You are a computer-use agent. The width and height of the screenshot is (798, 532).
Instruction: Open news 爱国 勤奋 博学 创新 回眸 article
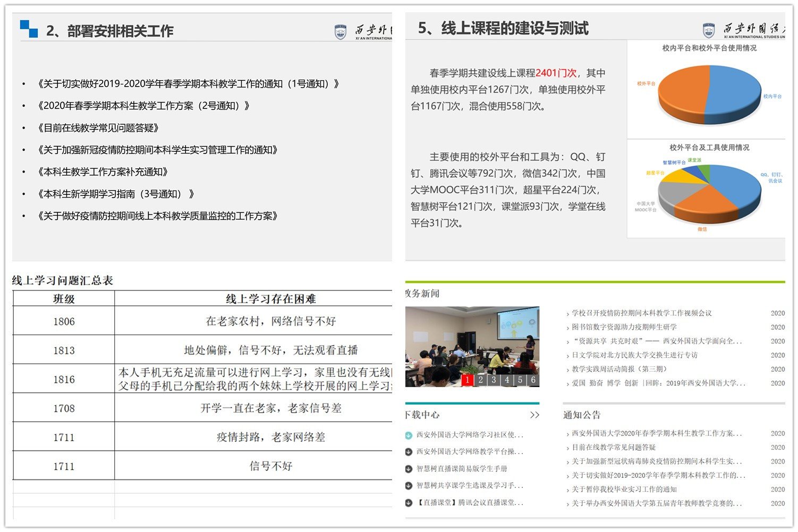[658, 383]
